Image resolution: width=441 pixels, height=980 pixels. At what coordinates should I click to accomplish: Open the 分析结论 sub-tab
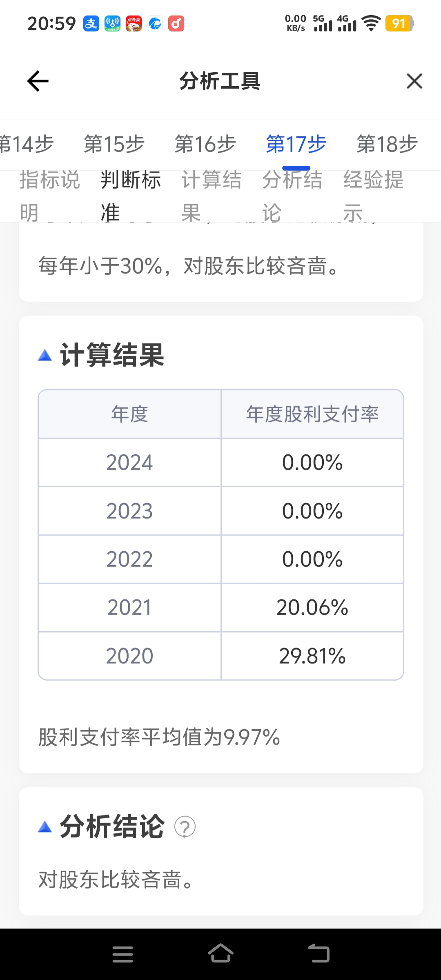tap(292, 196)
